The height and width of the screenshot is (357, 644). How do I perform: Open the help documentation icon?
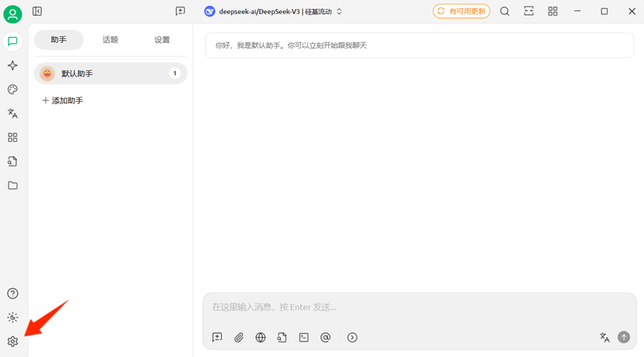click(13, 293)
